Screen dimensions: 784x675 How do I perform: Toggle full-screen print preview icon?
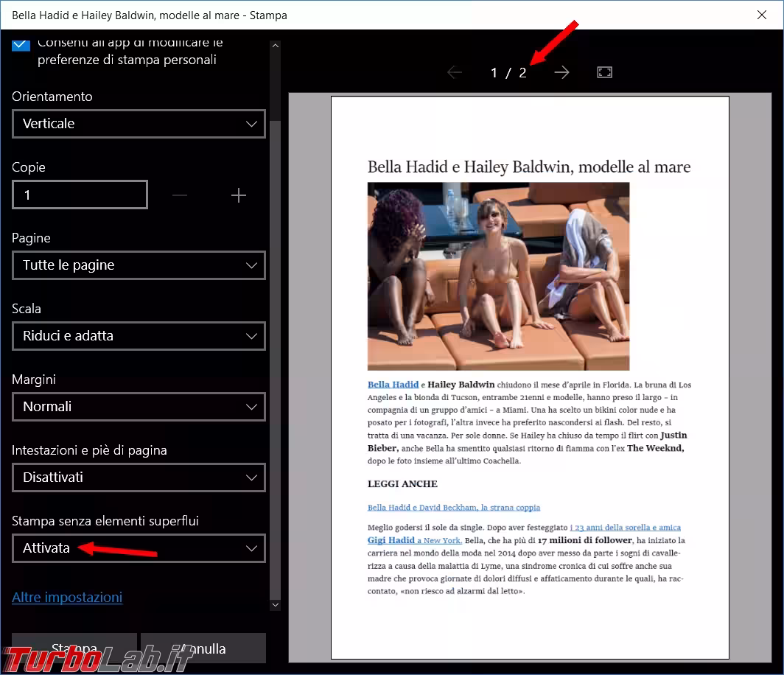604,72
